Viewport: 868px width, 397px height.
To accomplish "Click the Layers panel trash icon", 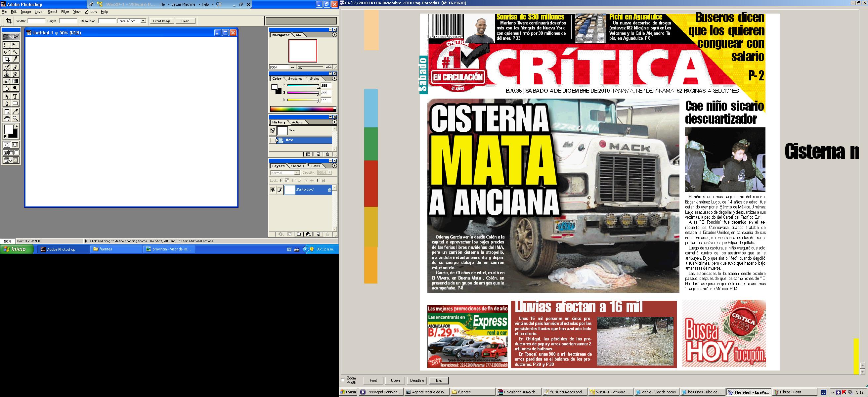I will coord(327,234).
